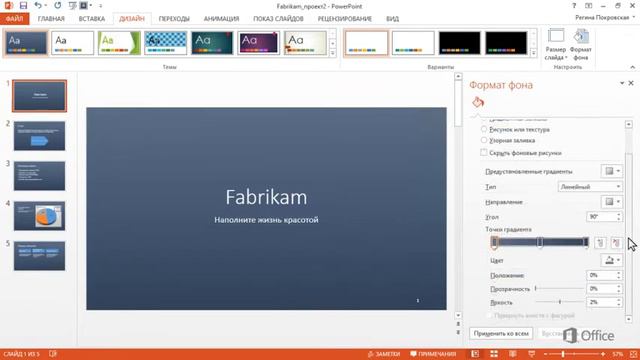
Task: Click the zoom out minus icon
Action: (x=546, y=354)
